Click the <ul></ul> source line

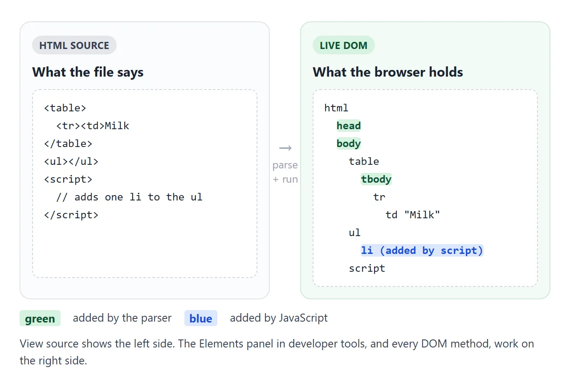click(x=71, y=162)
